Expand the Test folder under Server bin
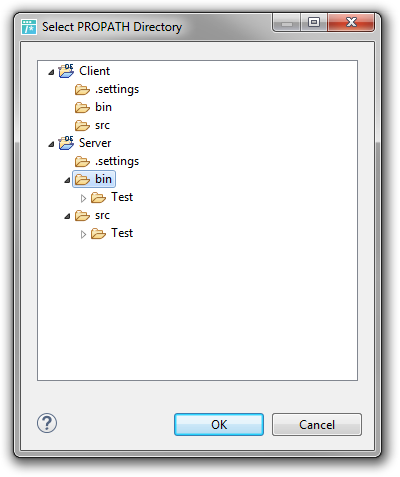The width and height of the screenshot is (400, 477). click(x=83, y=198)
